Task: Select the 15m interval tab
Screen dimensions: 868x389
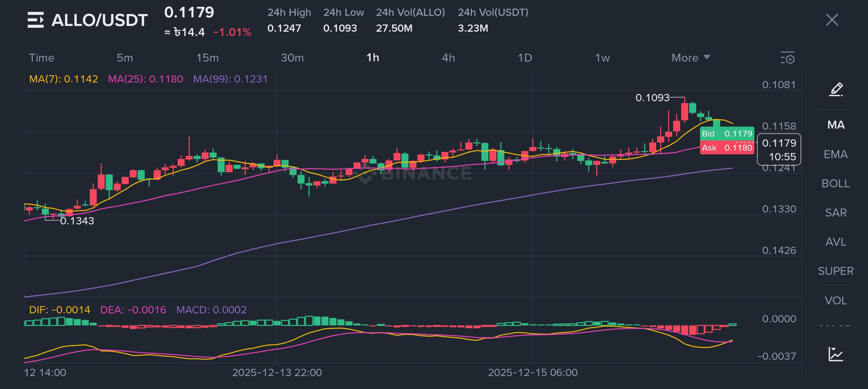Action: point(207,58)
